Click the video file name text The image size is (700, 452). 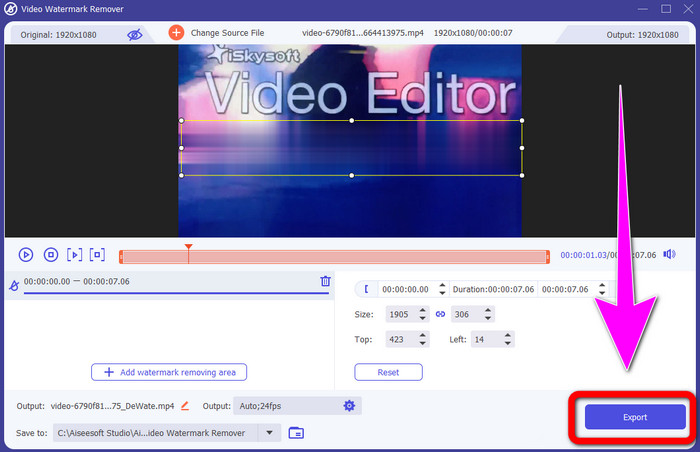tap(362, 33)
